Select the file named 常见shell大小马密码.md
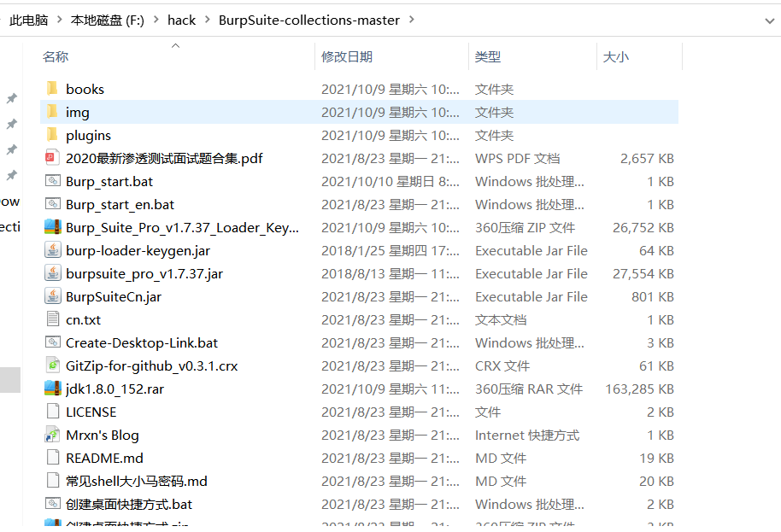Image resolution: width=781 pixels, height=532 pixels. [x=137, y=482]
